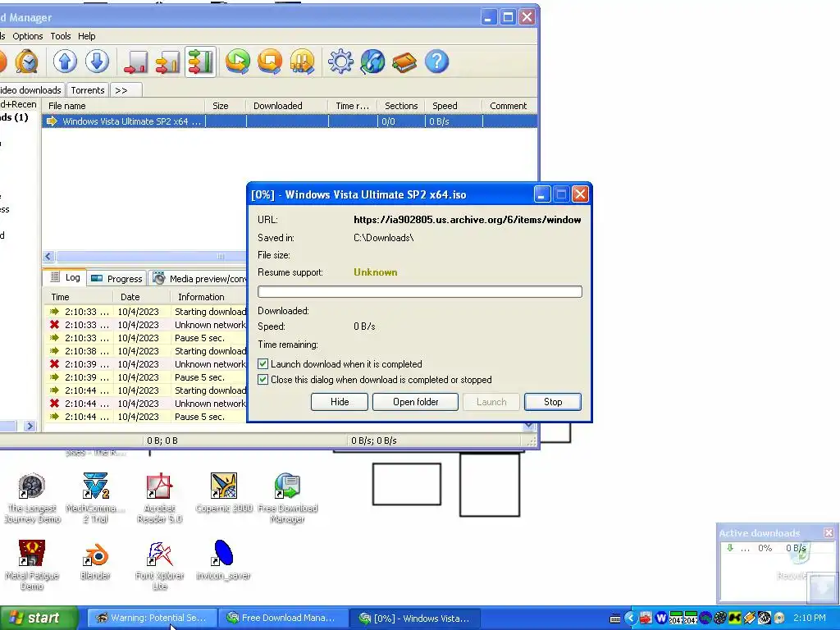Start all downloads with green play icon
Screen dimensions: 840x630
point(238,62)
